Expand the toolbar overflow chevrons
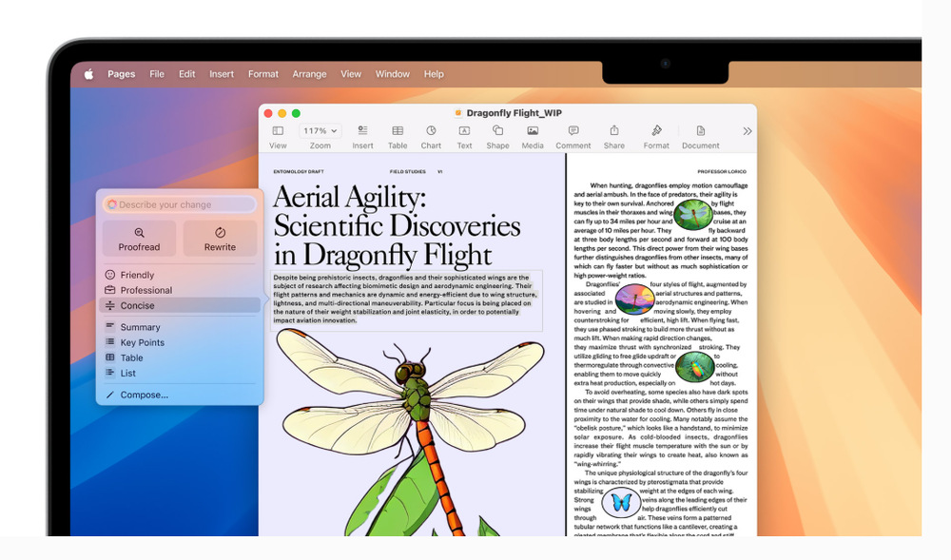Screen dimensions: 951x560 (x=747, y=131)
